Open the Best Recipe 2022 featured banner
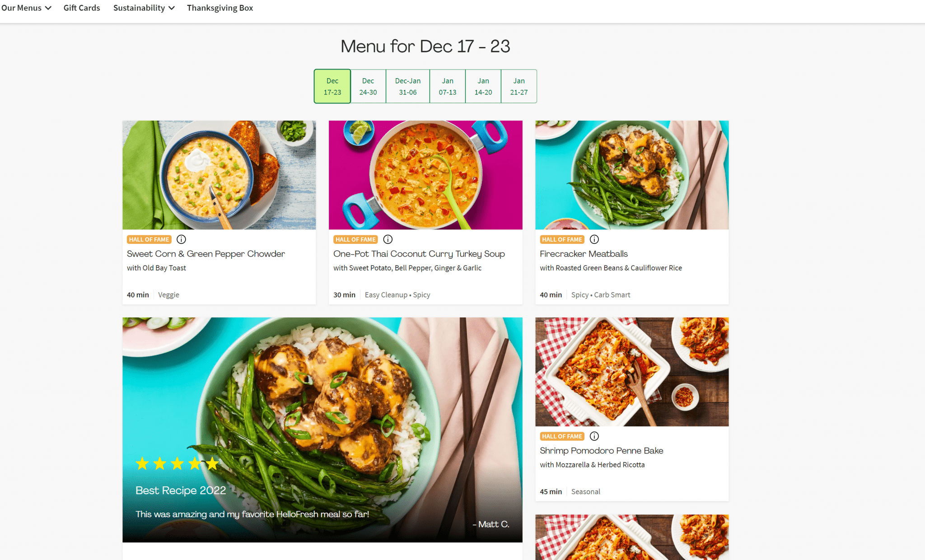Image resolution: width=925 pixels, height=560 pixels. (322, 429)
